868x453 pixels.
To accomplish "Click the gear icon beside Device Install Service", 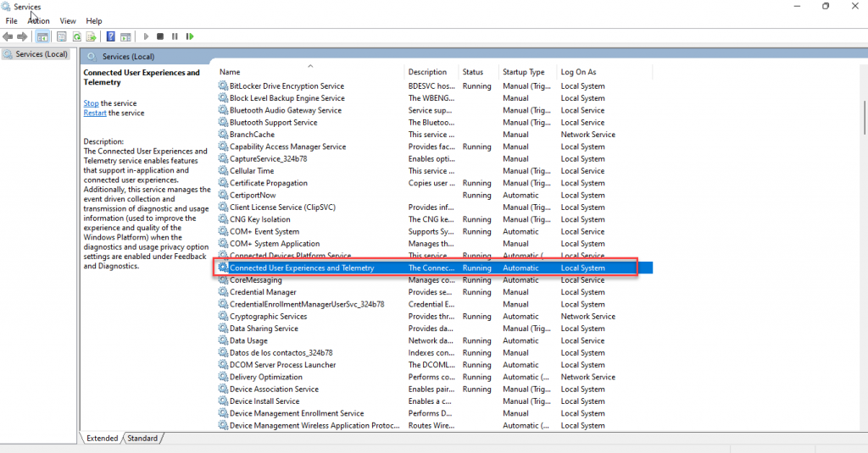I will (223, 401).
